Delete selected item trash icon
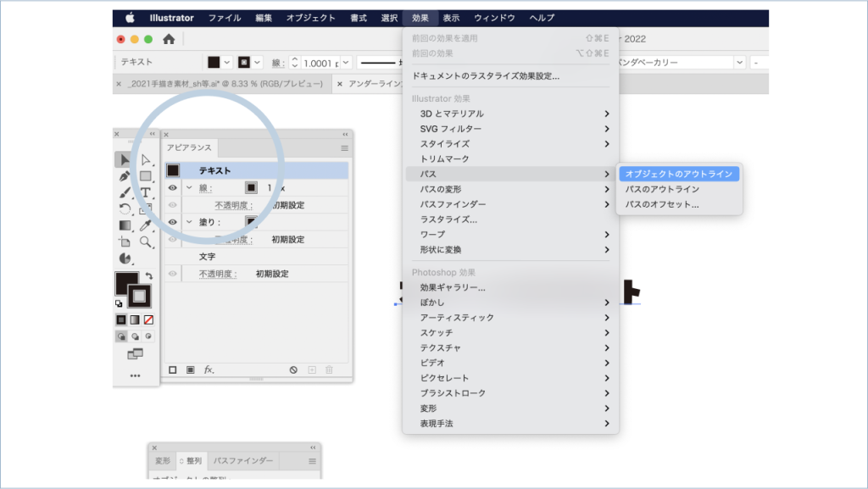868x489 pixels. tap(329, 370)
